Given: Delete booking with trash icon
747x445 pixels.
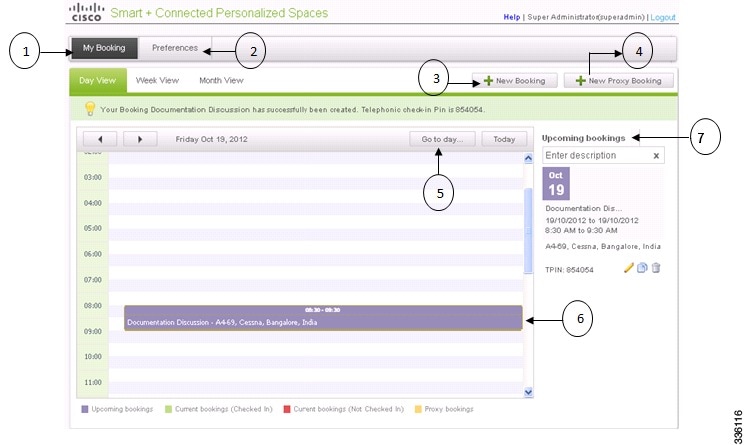Looking at the screenshot, I should 656,268.
